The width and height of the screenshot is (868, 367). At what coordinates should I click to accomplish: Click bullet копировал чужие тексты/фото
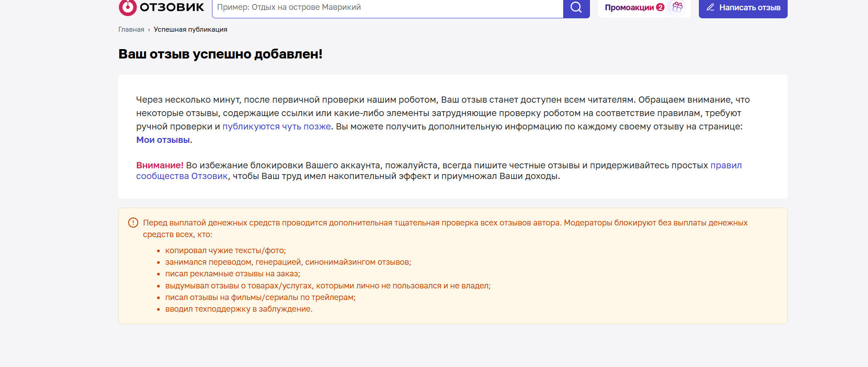pos(225,250)
